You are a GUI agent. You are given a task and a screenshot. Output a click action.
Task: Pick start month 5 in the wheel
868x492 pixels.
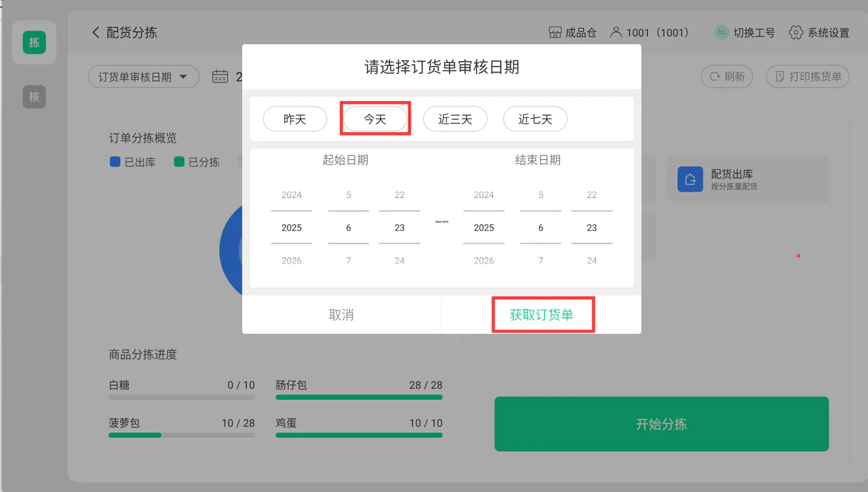pyautogui.click(x=349, y=195)
